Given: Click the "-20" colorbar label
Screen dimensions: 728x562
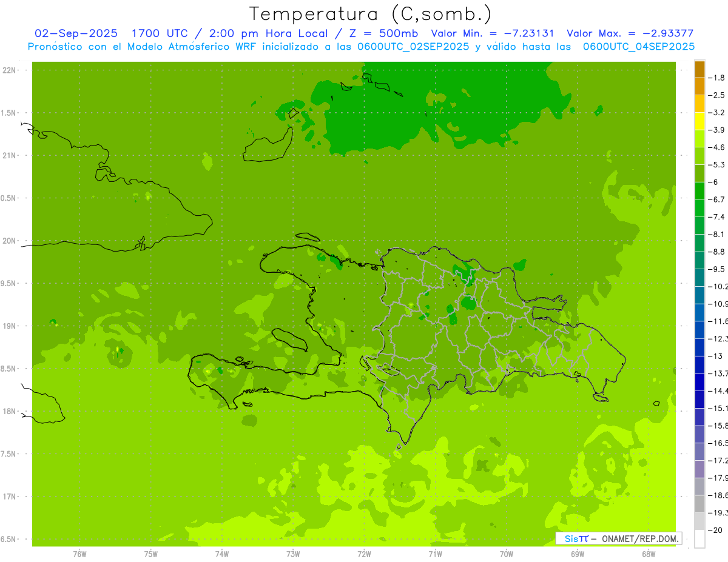Looking at the screenshot, I should click(x=716, y=530).
